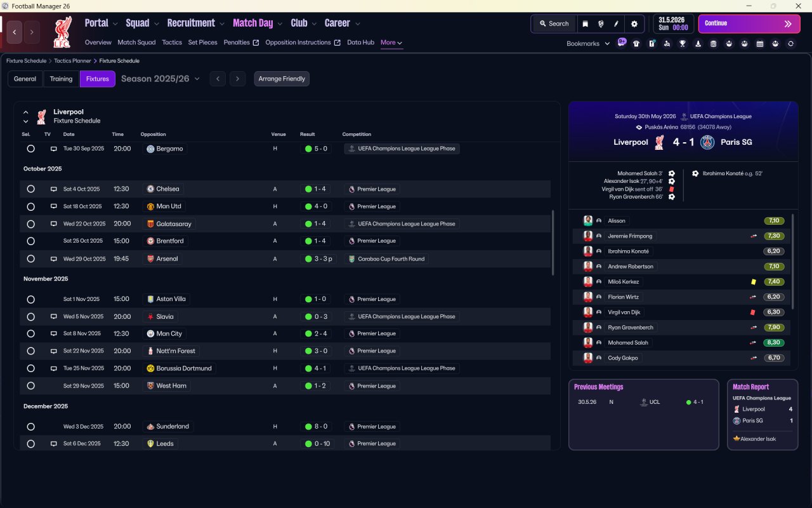
Task: Click the Arrange Friendly button
Action: pyautogui.click(x=282, y=79)
